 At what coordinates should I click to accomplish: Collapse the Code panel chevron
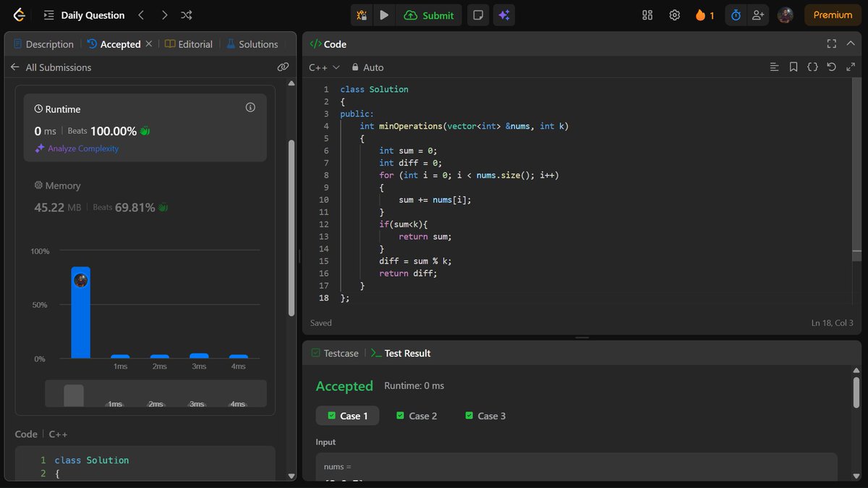coord(851,44)
